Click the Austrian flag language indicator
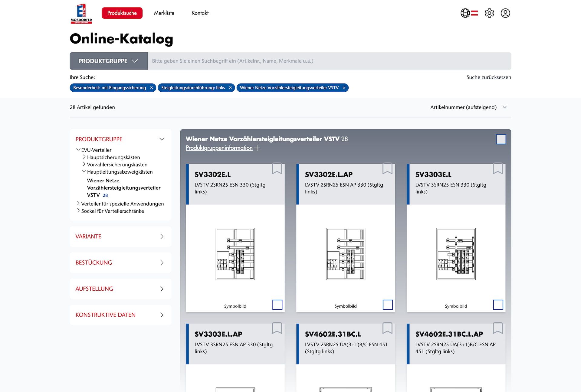This screenshot has width=581, height=392. 474,13
